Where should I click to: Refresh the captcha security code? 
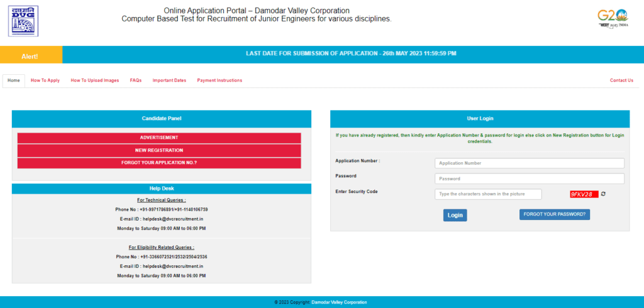[603, 194]
